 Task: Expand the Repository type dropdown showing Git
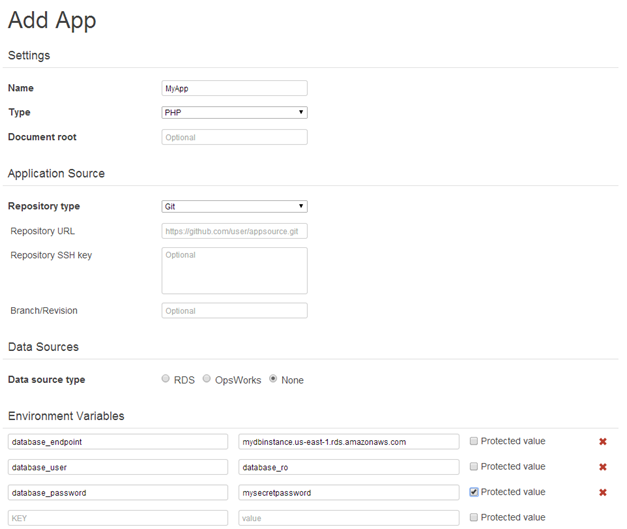[234, 206]
